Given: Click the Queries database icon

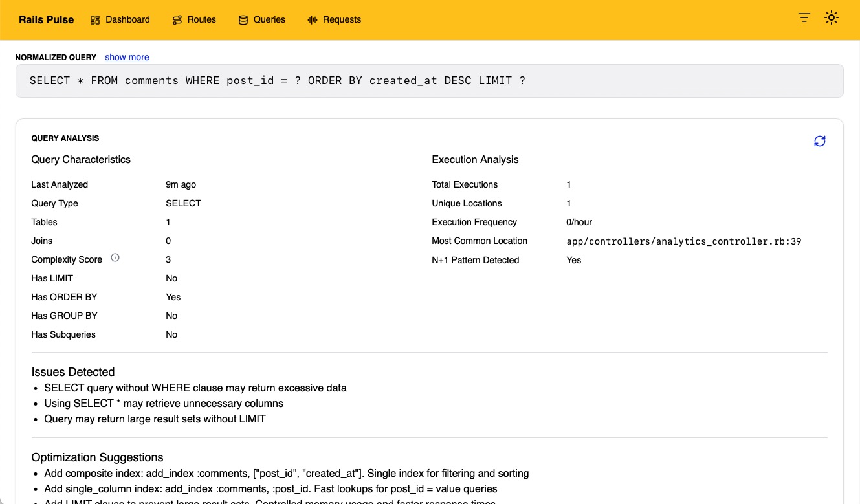Looking at the screenshot, I should (x=243, y=19).
